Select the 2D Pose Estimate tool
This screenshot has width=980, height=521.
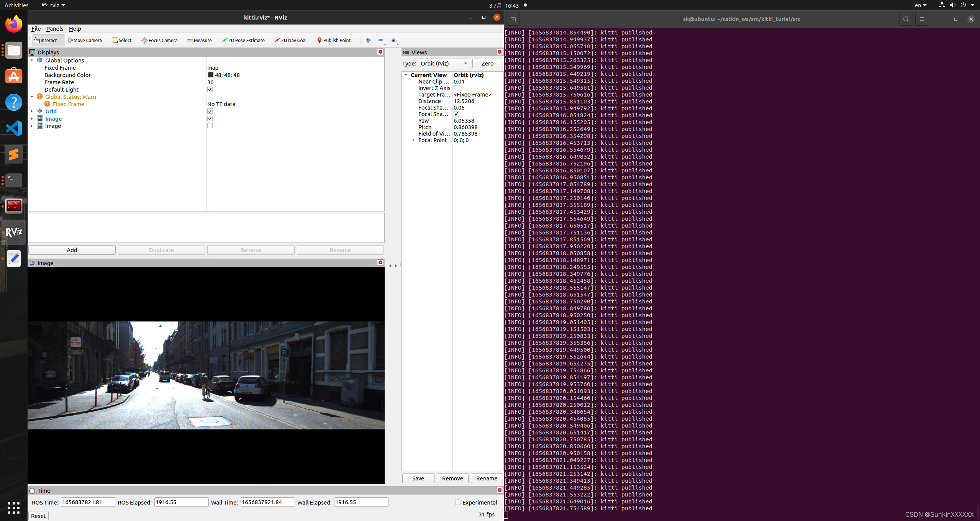pos(243,40)
